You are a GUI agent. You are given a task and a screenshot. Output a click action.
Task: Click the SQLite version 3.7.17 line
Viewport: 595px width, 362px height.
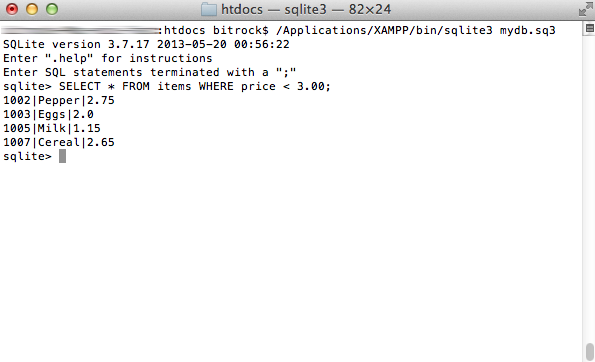(x=146, y=44)
